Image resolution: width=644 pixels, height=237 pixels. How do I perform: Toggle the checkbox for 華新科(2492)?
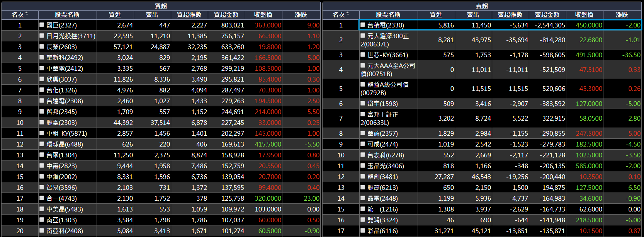click(x=42, y=57)
